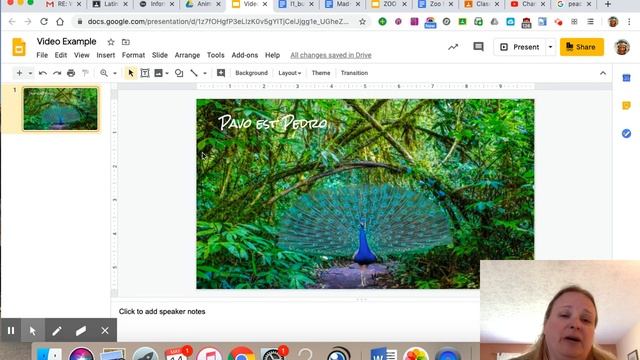Open the line type dropdown arrow
The width and height of the screenshot is (640, 360).
[205, 73]
